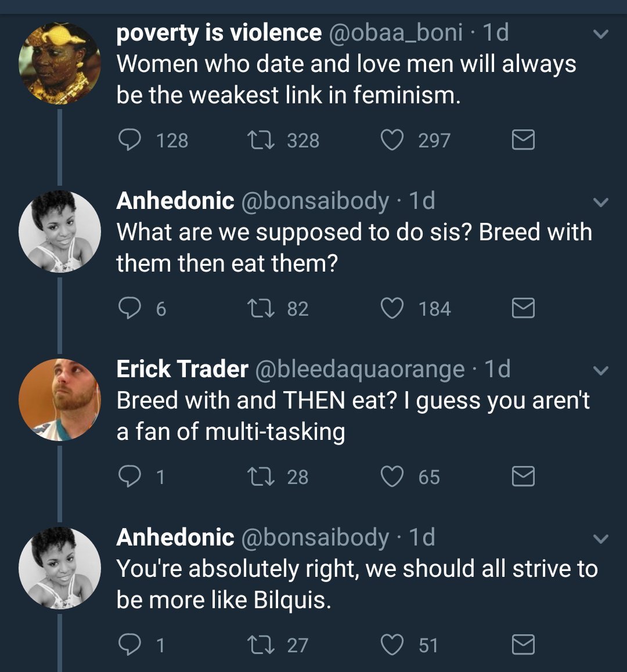Image resolution: width=627 pixels, height=672 pixels.
Task: Like the 'Breed with them' tweet
Action: point(392,308)
